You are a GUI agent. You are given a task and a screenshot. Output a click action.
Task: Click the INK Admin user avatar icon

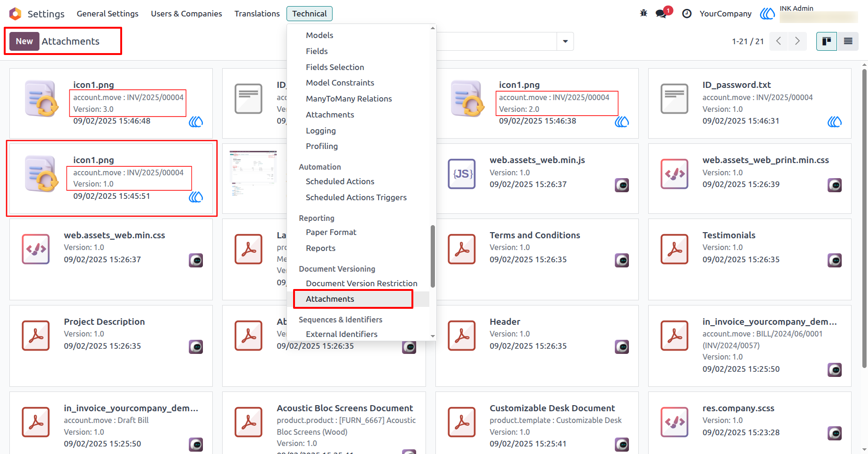pyautogui.click(x=767, y=14)
